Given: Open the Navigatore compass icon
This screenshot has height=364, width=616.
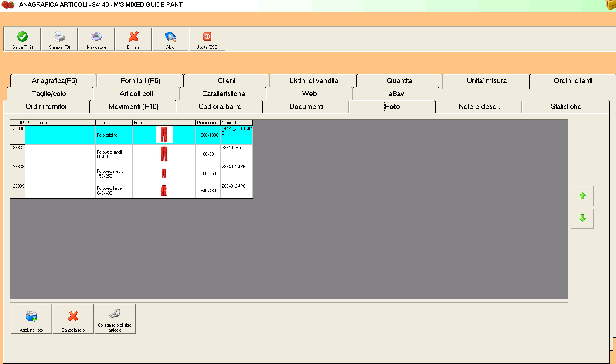Looking at the screenshot, I should click(96, 37).
